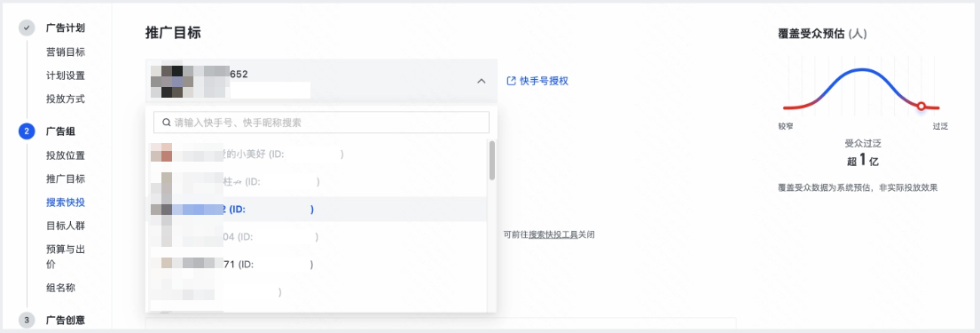Viewport: 980px width, 333px height.
Task: Jump to the 目标人群 section
Action: (x=66, y=226)
